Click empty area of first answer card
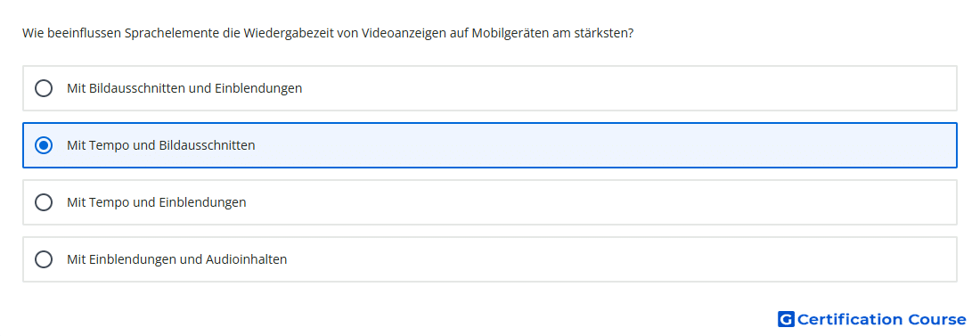Screen dimensions: 980x336 tap(625, 88)
